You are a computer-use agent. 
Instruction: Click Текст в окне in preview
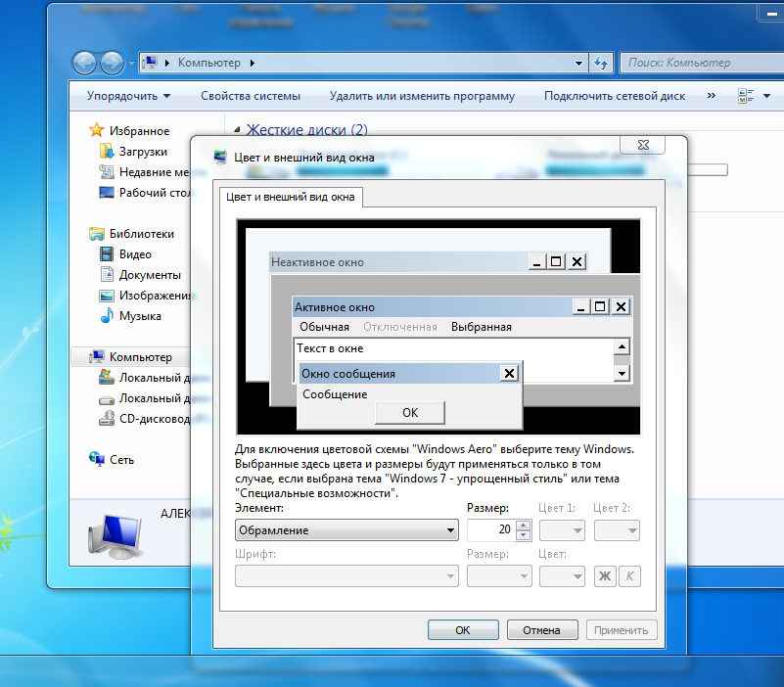tap(330, 348)
